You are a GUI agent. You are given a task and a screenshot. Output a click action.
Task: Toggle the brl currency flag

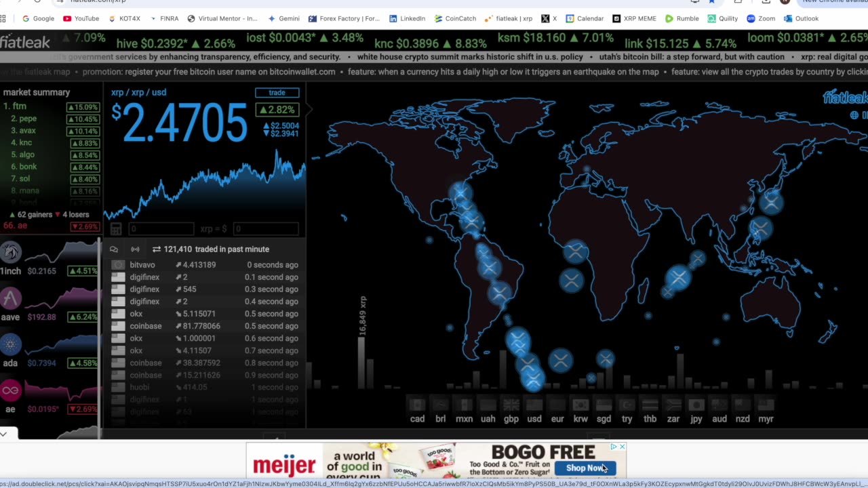(441, 405)
